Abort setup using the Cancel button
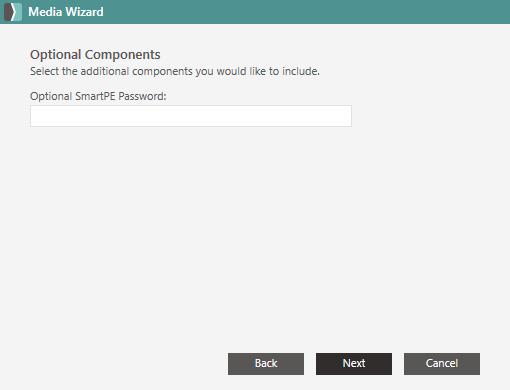This screenshot has height=390, width=510. [x=442, y=364]
